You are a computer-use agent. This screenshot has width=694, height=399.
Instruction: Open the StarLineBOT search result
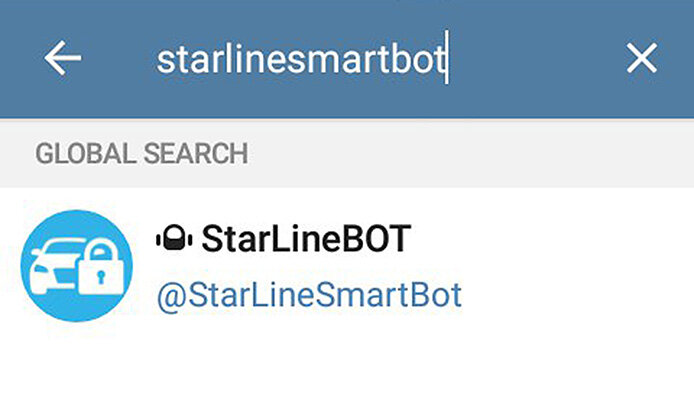click(347, 266)
